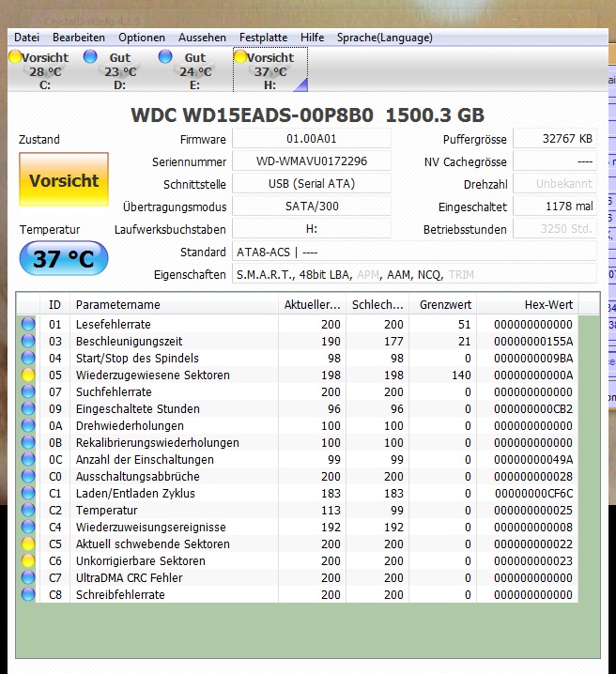Click hex value 00000000155A
Viewport: 616px width, 674px height.
[533, 341]
